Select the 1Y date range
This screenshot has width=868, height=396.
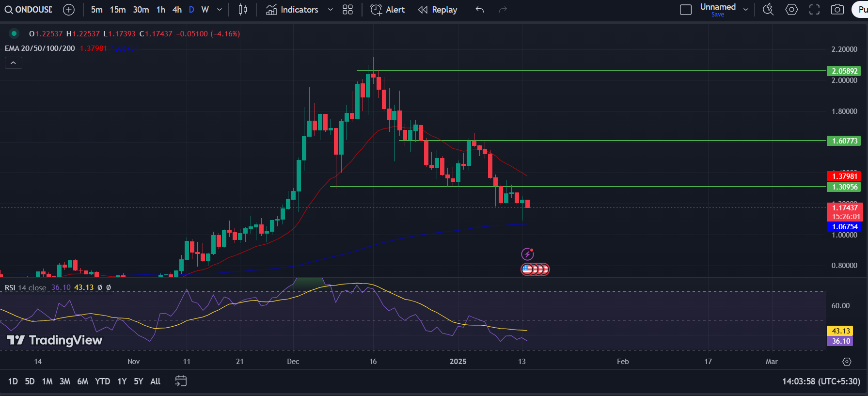pyautogui.click(x=122, y=381)
